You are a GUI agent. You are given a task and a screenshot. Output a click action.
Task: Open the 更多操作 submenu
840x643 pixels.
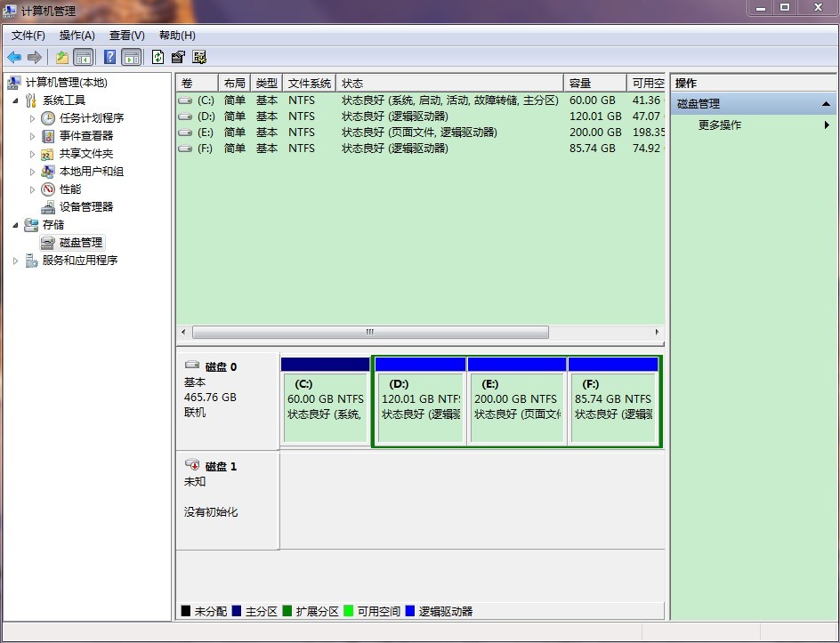754,125
